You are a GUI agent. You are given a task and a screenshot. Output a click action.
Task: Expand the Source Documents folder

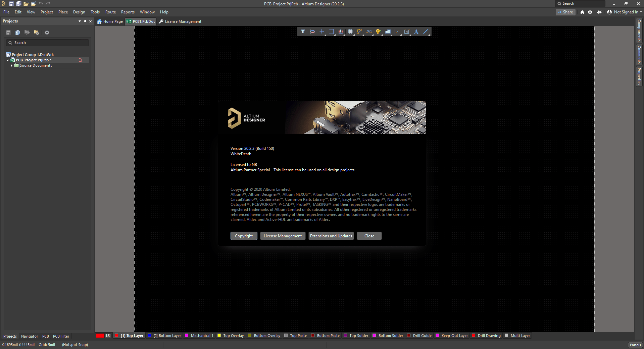pos(12,65)
